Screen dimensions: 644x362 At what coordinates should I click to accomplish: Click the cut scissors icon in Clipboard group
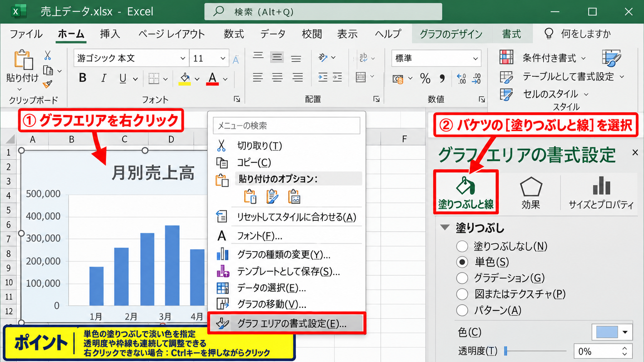click(47, 55)
